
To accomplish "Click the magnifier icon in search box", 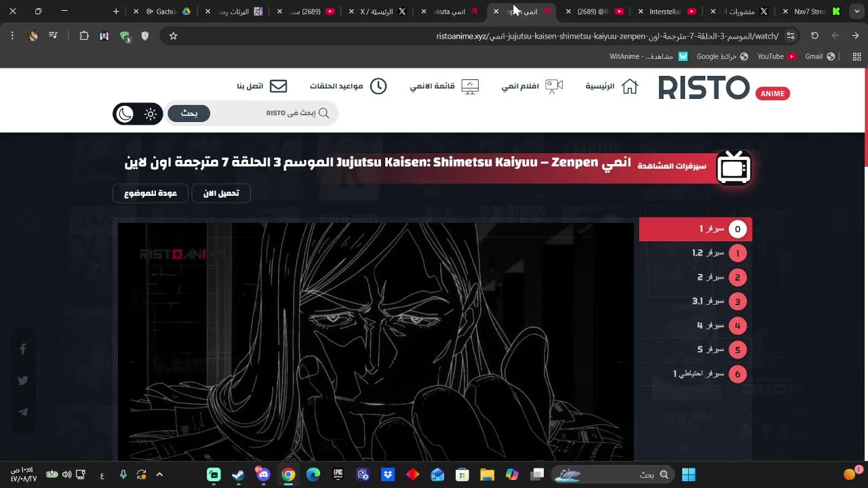I will [x=323, y=113].
